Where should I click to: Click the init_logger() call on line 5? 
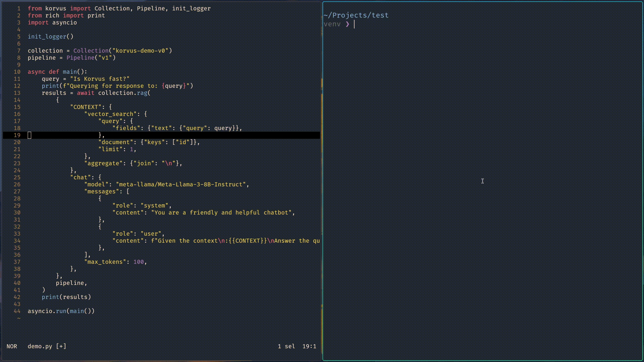pyautogui.click(x=50, y=37)
